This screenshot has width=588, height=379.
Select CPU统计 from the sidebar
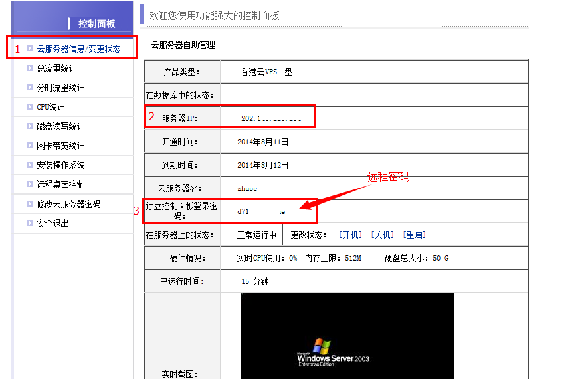coord(50,107)
